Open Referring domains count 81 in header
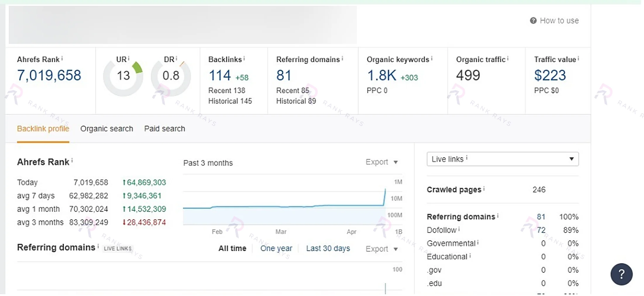The image size is (644, 296). coord(284,75)
